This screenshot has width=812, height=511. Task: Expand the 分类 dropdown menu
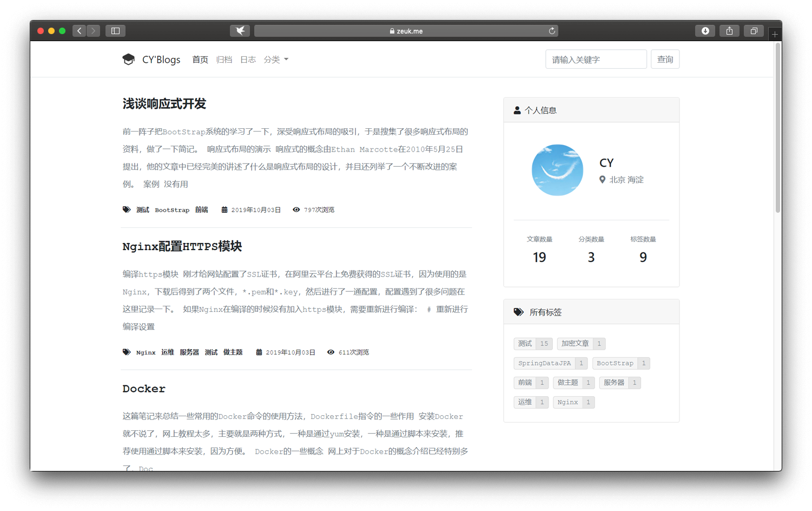pyautogui.click(x=276, y=60)
